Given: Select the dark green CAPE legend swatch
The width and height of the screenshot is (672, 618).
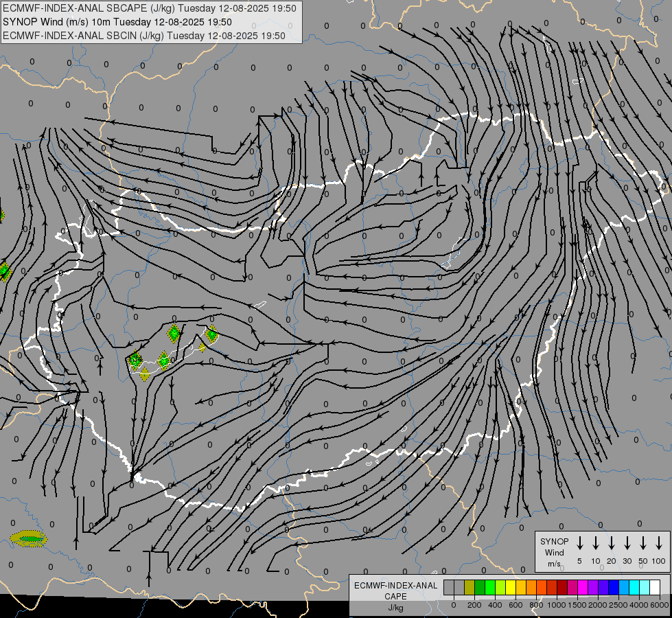Looking at the screenshot, I should 480,588.
